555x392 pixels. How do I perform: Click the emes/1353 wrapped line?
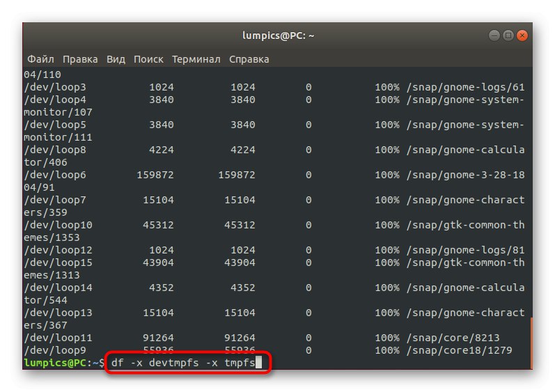tap(52, 237)
